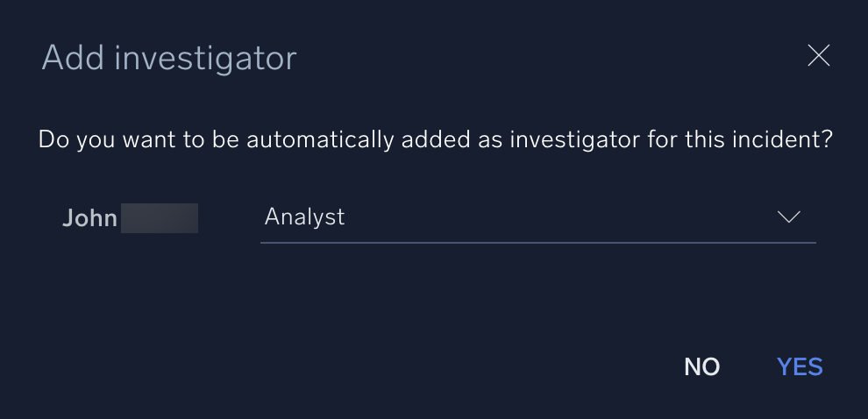Confirm being added as investigator with YES
Viewport: 868px width, 419px height.
tap(800, 366)
